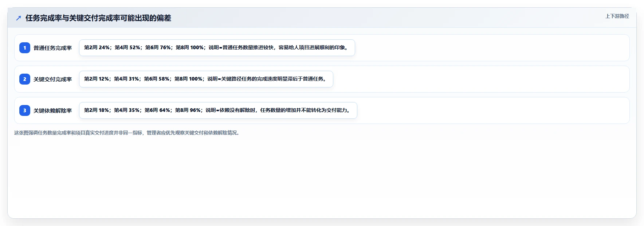Click the data box starting 第2周 24%
The width and height of the screenshot is (644, 226).
(x=217, y=48)
